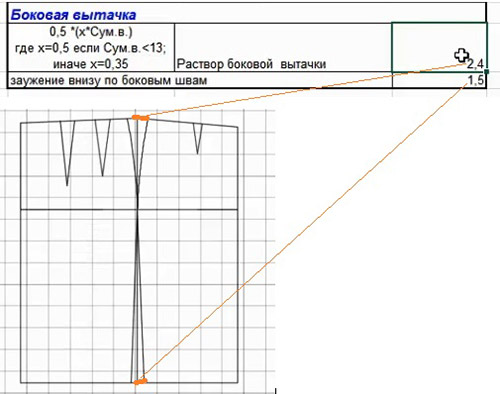Click the small dart on the right panel
500x394 pixels.
[198, 138]
